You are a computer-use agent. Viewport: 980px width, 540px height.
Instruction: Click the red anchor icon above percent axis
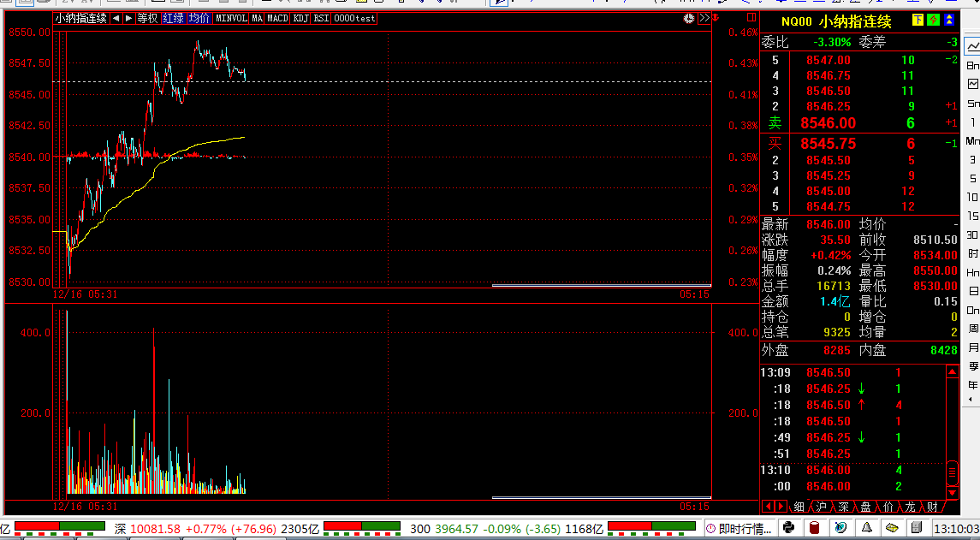(x=716, y=17)
